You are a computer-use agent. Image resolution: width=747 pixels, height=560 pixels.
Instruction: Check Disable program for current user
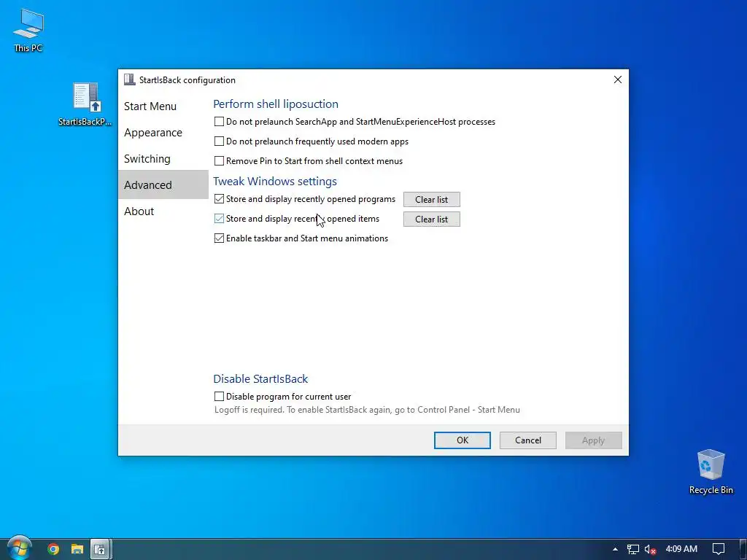click(219, 396)
